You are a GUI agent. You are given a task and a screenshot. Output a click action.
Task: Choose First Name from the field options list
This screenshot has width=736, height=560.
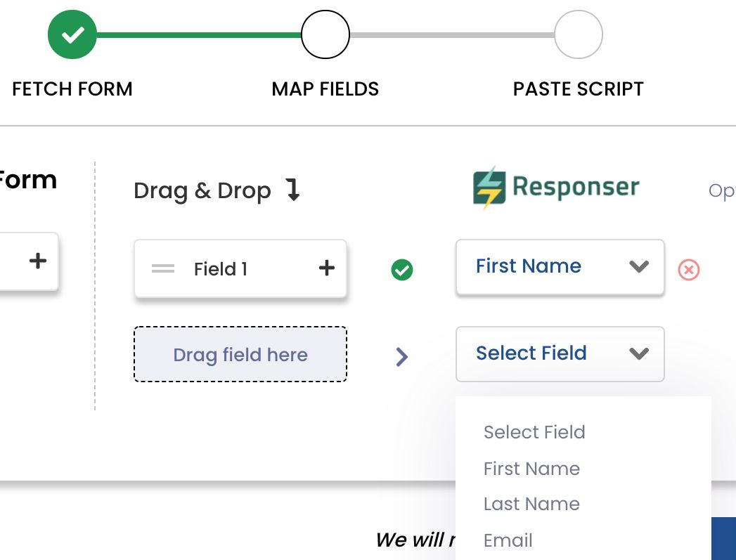(x=531, y=469)
